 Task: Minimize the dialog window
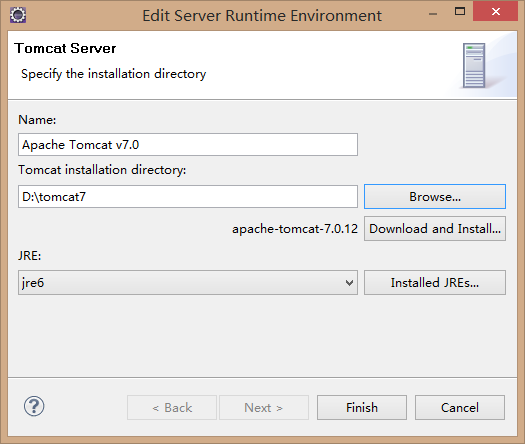(x=433, y=14)
